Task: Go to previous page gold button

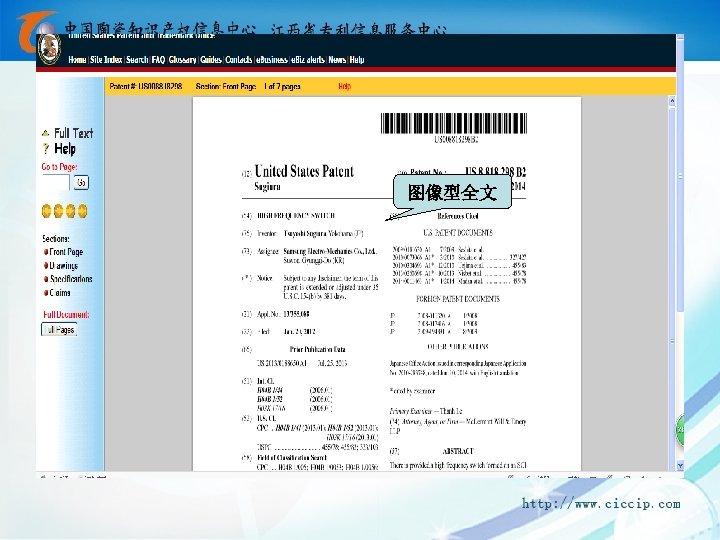Action: 58,211
